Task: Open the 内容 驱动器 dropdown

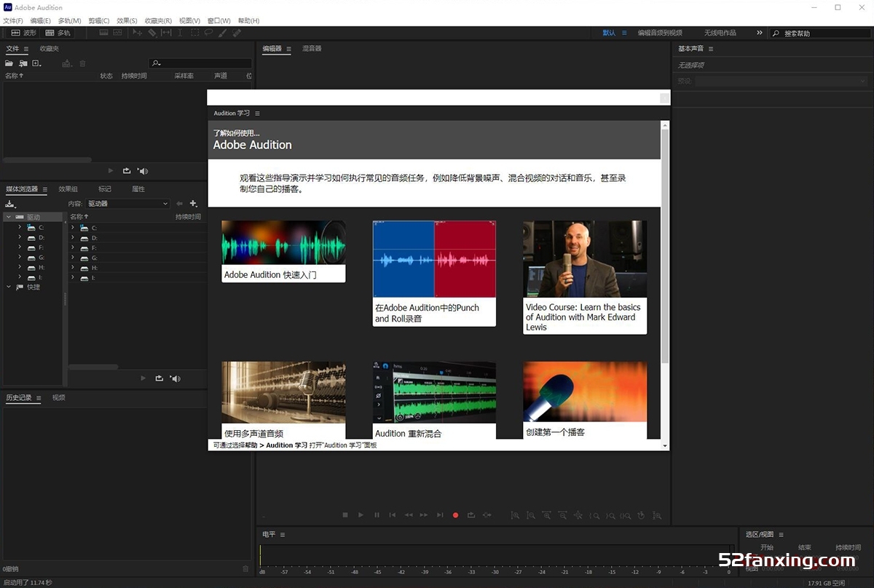Action: [x=127, y=204]
